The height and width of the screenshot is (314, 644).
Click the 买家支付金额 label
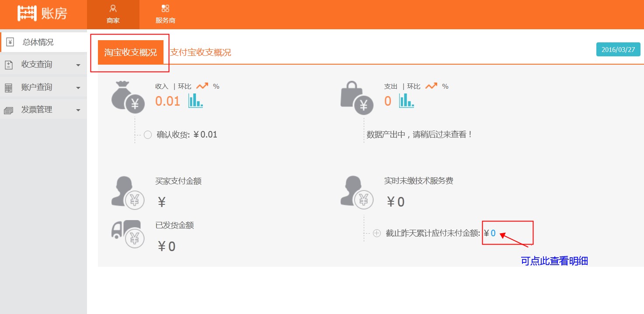[178, 181]
